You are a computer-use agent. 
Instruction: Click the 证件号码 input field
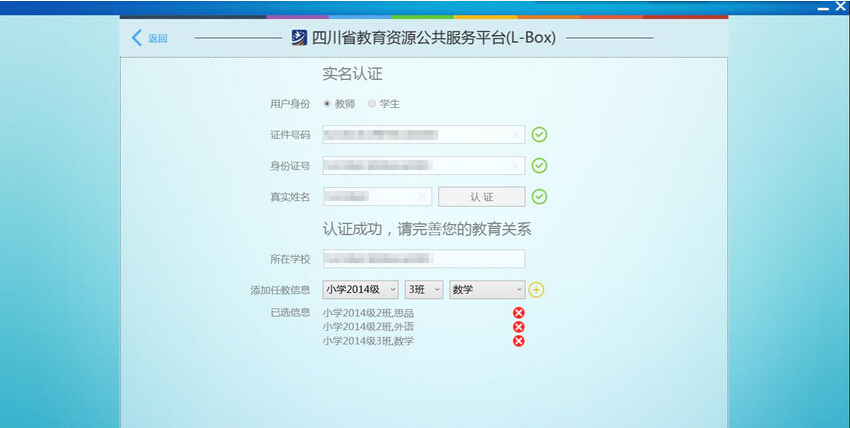[423, 134]
